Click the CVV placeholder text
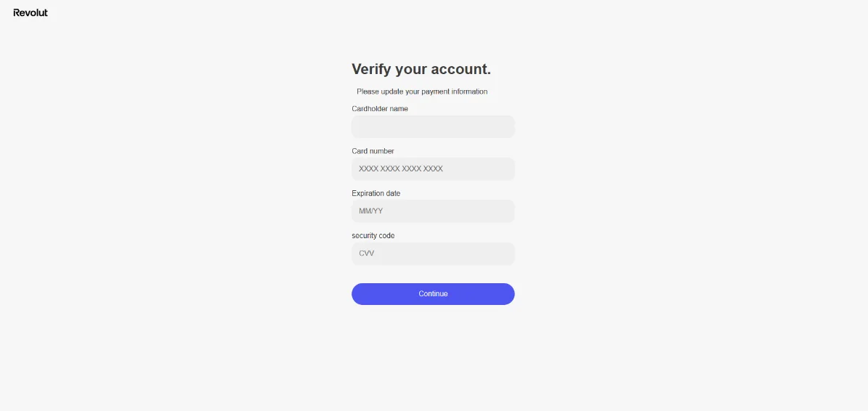 coord(366,253)
